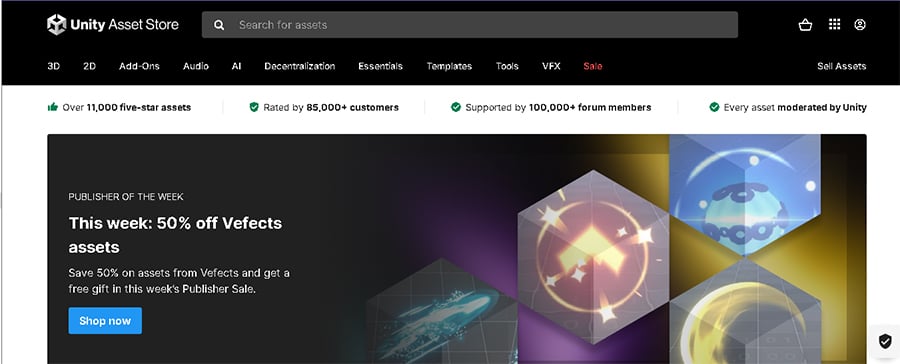The width and height of the screenshot is (900, 364).
Task: Click the shield badge icon in the lower-right corner
Action: tap(885, 341)
